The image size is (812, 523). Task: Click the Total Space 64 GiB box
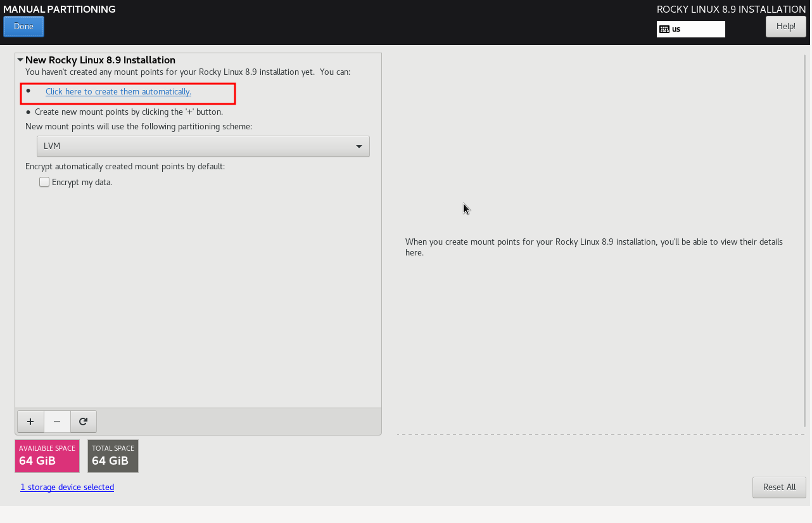[113, 456]
